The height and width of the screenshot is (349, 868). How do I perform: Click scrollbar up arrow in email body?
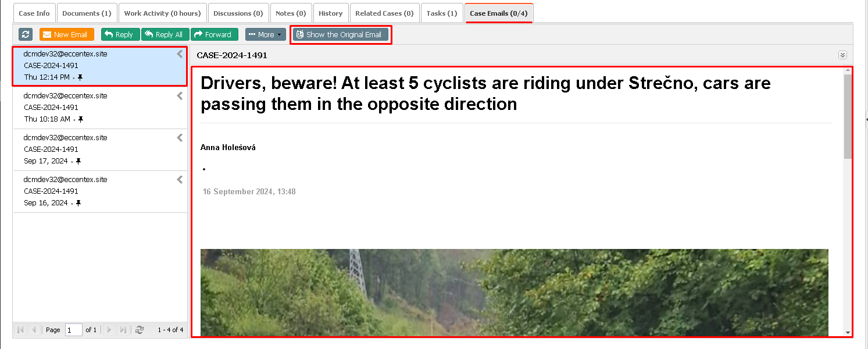(848, 71)
